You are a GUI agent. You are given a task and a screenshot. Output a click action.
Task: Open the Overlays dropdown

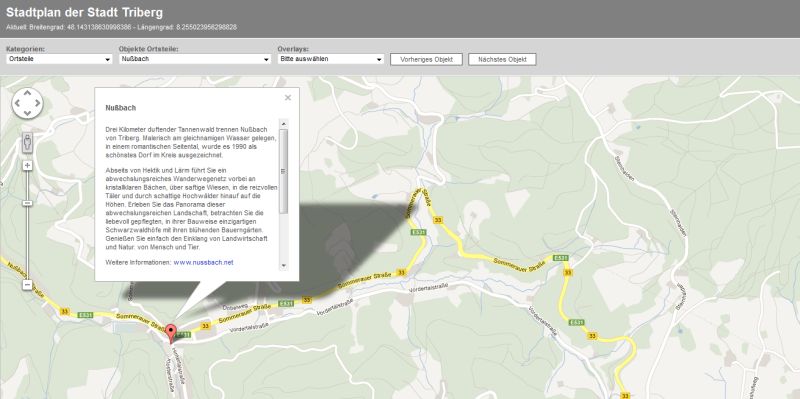point(331,59)
